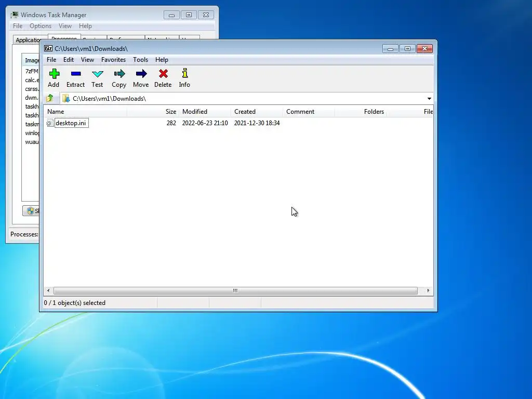Close the 7-Zip window
The width and height of the screenshot is (532, 399).
coord(424,49)
